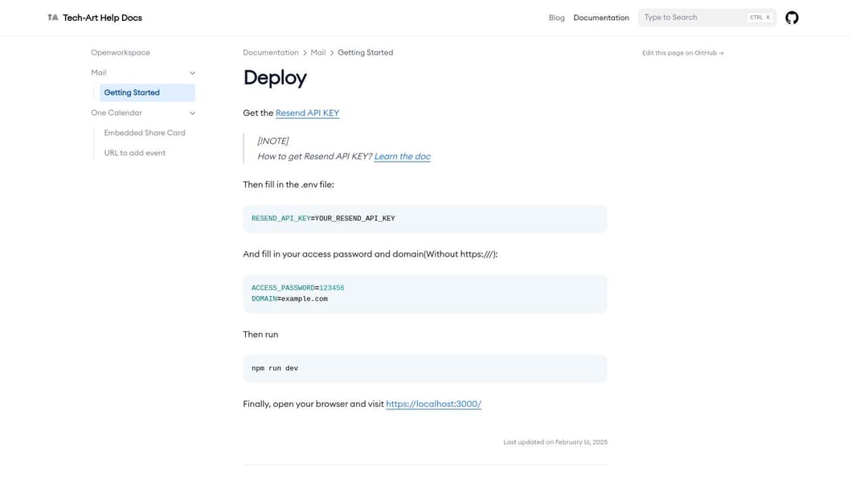The width and height of the screenshot is (868, 489).
Task: Collapse the One Calendar section chevron
Action: click(192, 113)
